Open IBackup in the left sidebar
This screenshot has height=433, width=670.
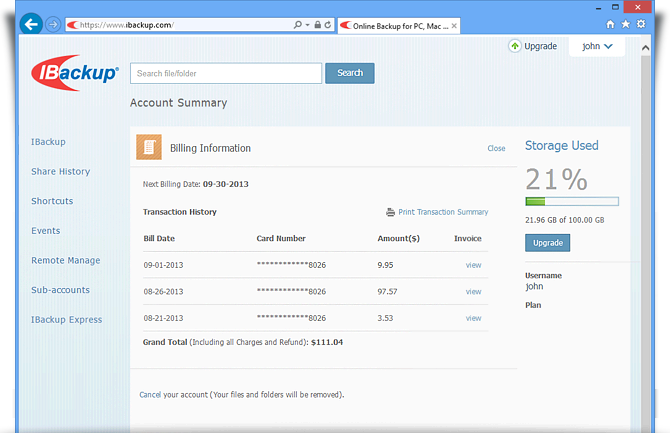point(48,142)
